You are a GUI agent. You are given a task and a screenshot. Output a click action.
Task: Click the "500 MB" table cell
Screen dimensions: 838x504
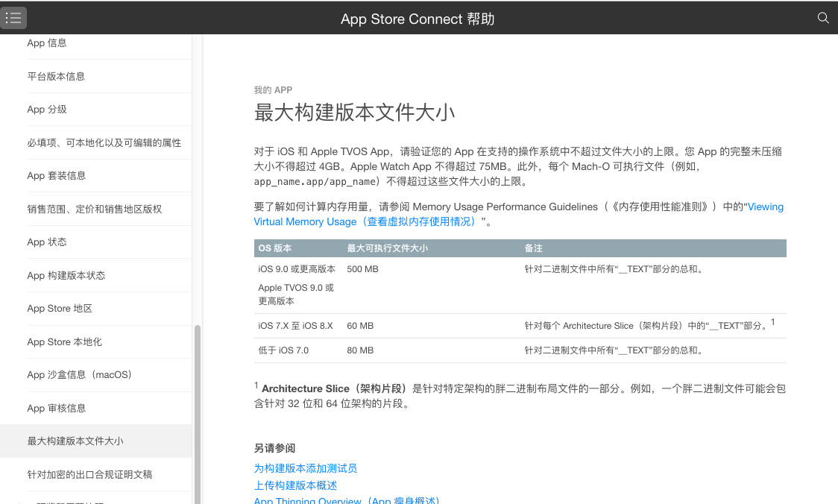[x=362, y=269]
